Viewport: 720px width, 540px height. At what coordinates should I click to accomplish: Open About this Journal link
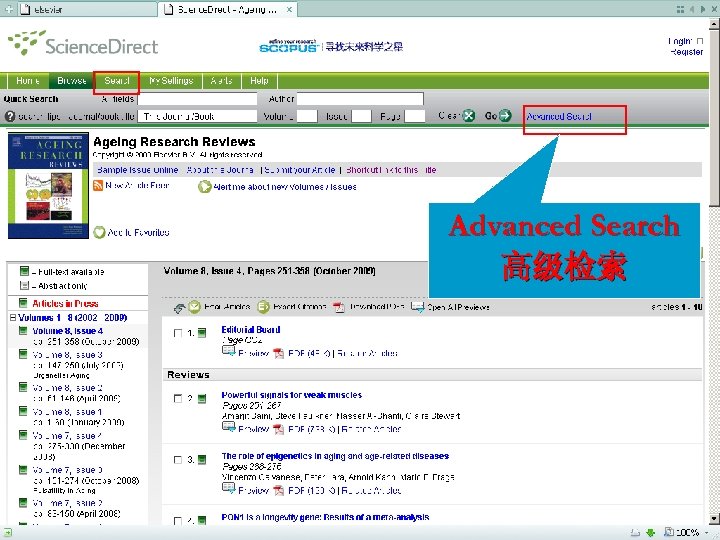[220, 170]
